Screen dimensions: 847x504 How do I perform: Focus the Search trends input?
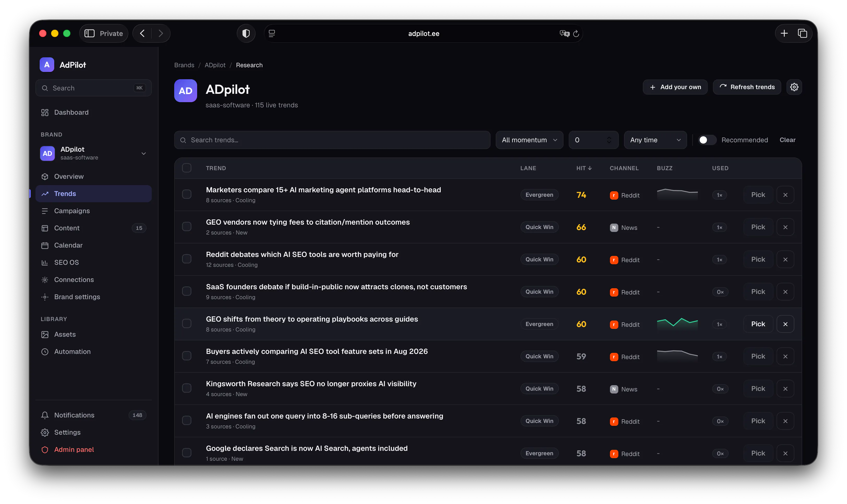click(332, 140)
